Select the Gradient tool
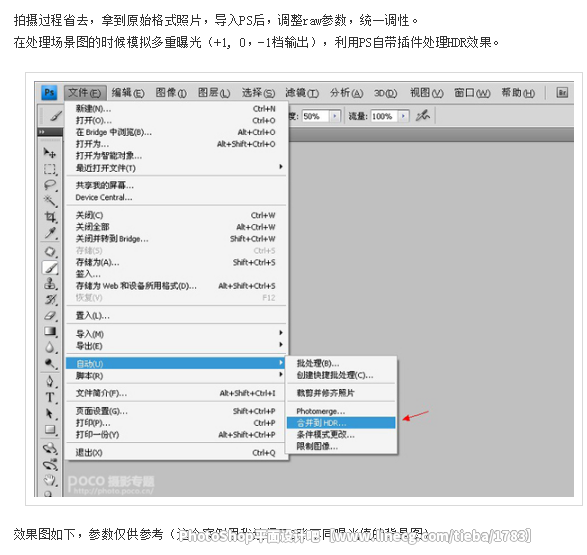The image size is (587, 555). coord(50,332)
